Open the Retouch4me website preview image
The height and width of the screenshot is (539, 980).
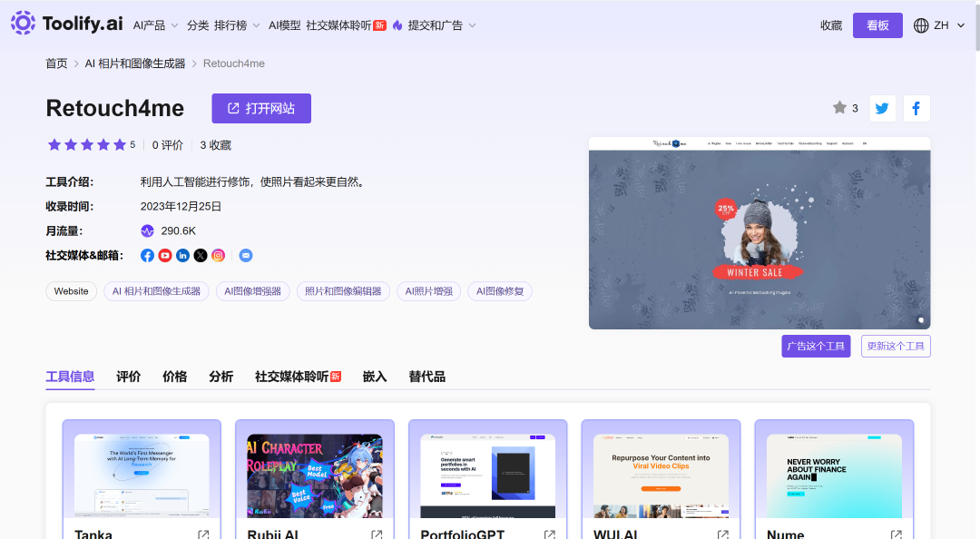759,233
